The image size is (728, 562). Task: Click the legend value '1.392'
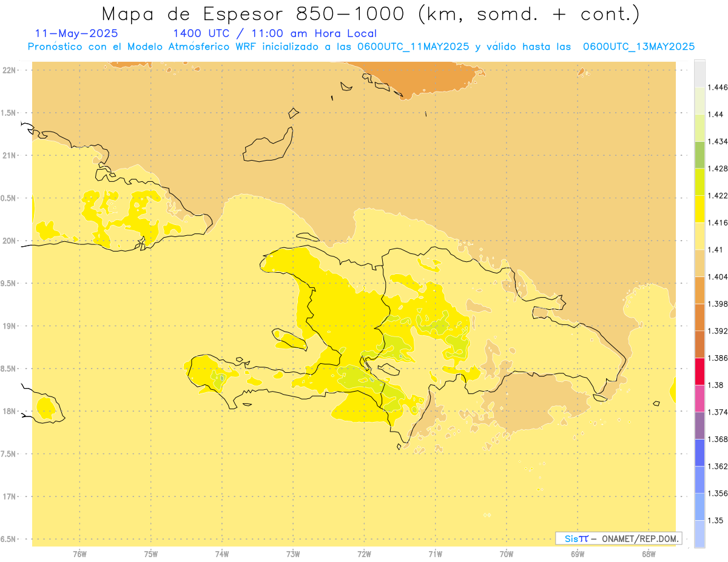717,331
